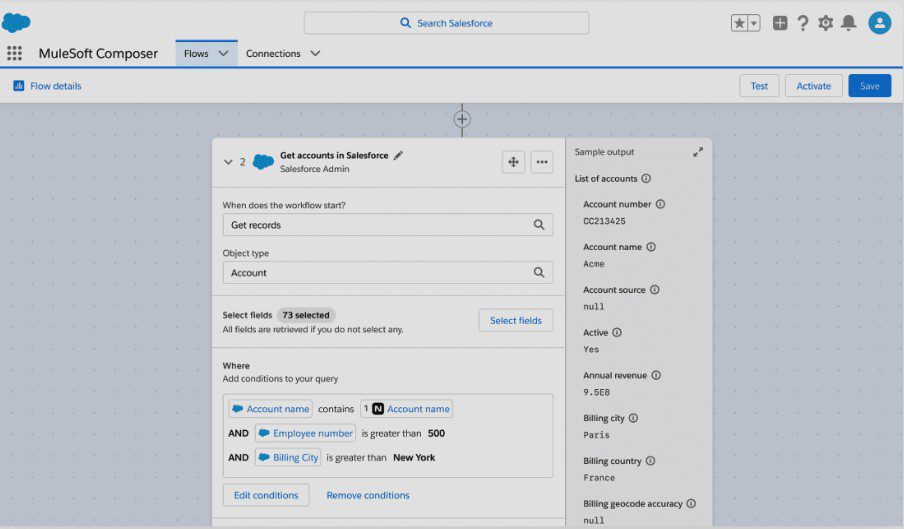Screen dimensions: 904x529
Task: Click the move step arrows icon
Action: 513,162
